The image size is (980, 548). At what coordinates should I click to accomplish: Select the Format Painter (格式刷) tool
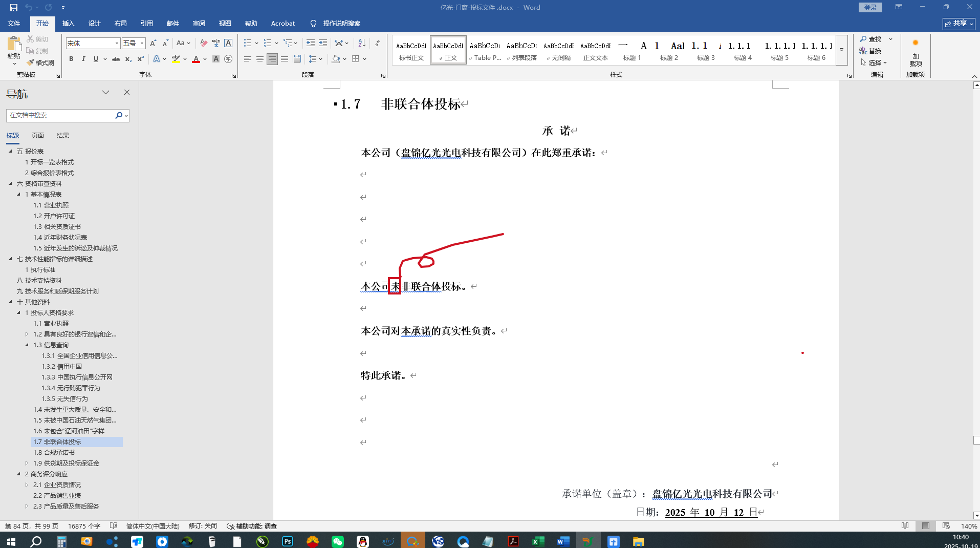(x=40, y=62)
